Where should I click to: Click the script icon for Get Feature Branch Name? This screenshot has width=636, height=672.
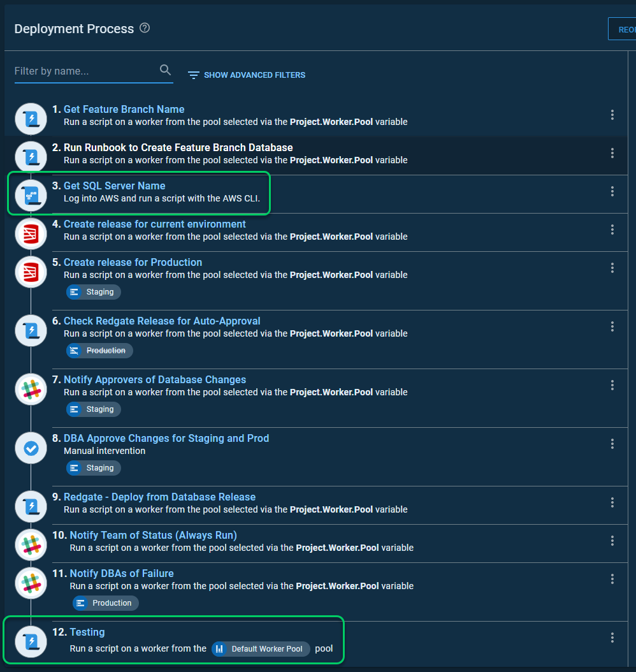[x=31, y=119]
